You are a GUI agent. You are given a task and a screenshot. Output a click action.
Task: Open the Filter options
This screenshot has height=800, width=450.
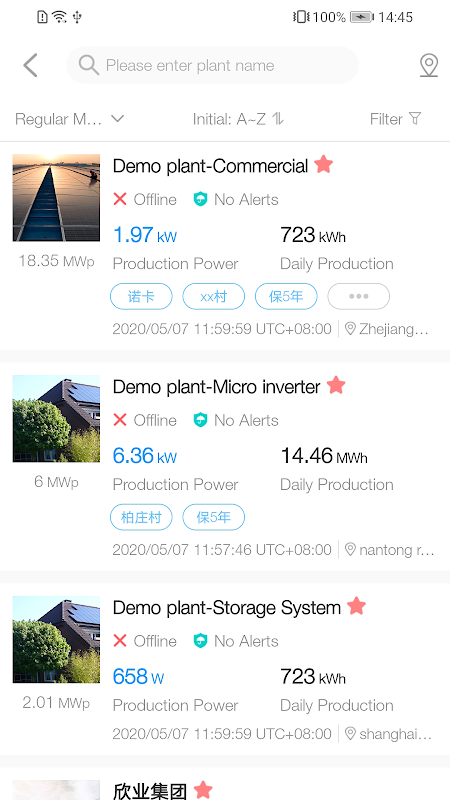coord(396,119)
